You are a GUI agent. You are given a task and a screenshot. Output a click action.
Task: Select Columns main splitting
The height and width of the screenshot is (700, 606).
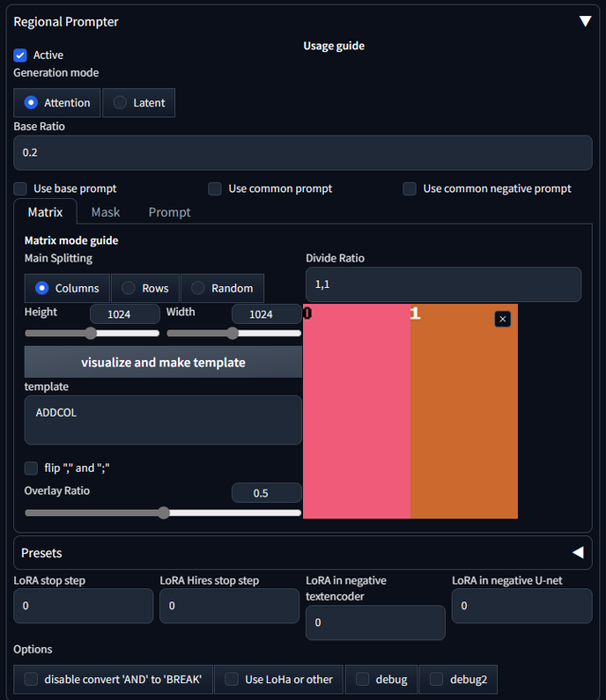coord(67,288)
